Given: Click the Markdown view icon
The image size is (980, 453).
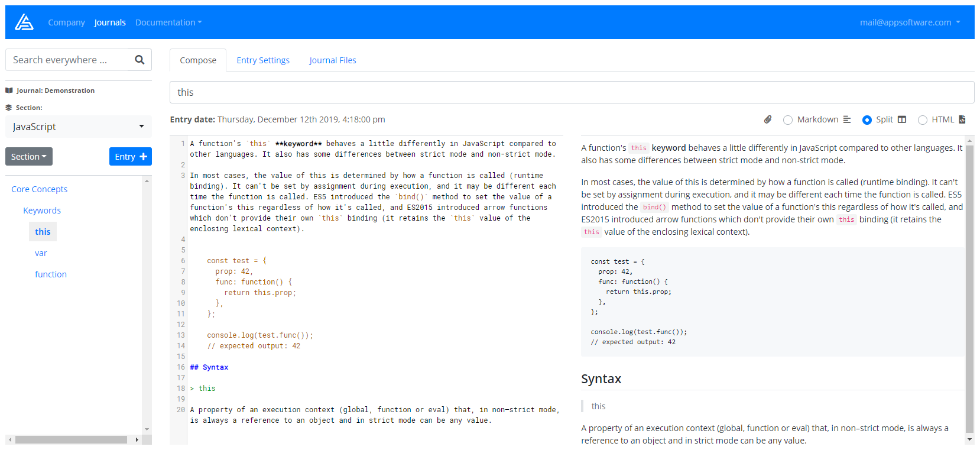Looking at the screenshot, I should (847, 119).
